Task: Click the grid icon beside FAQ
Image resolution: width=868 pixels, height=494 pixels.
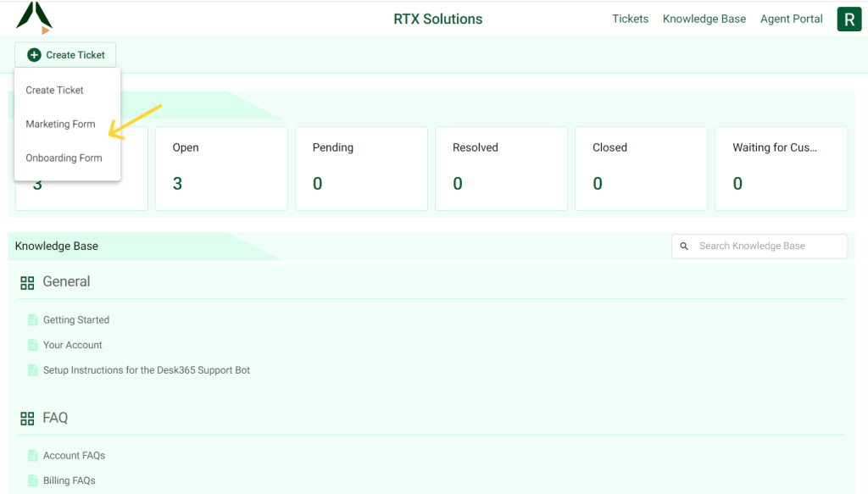Action: 27,418
